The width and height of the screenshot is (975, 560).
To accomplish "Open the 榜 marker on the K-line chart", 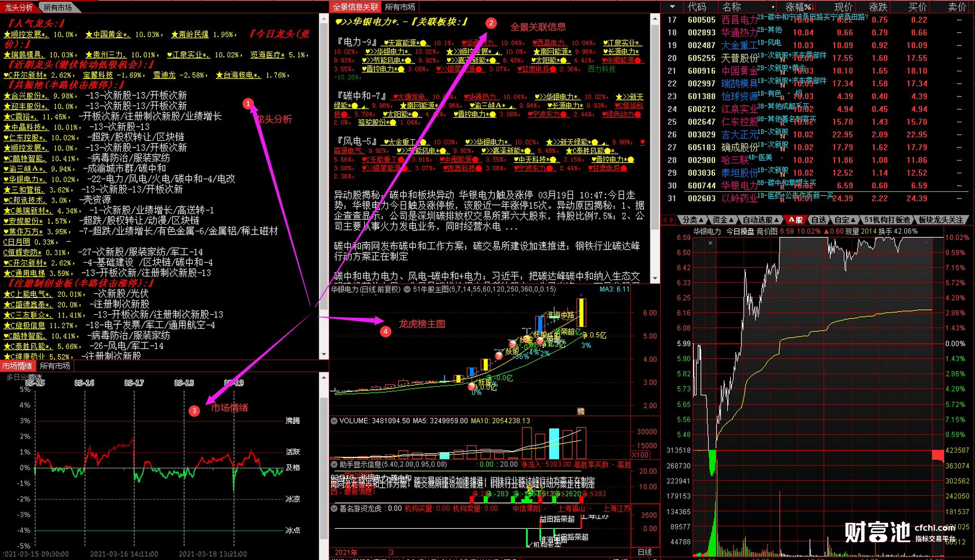I will tap(581, 411).
